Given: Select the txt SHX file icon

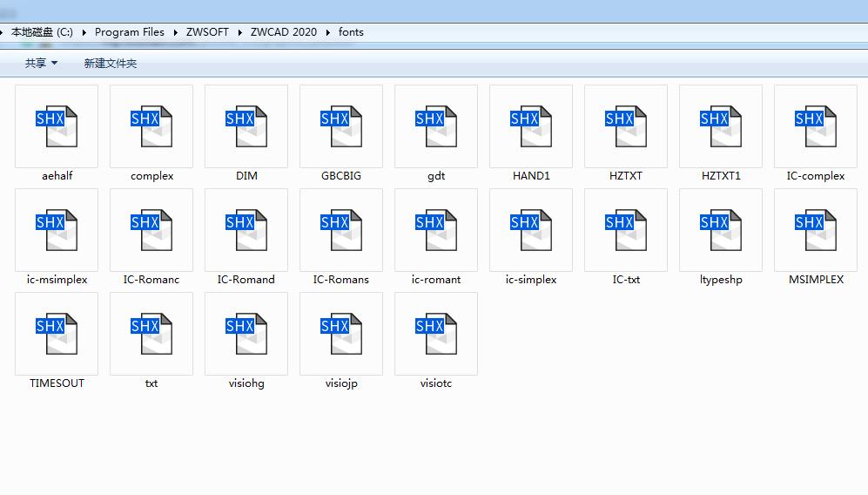Looking at the screenshot, I should pyautogui.click(x=151, y=334).
